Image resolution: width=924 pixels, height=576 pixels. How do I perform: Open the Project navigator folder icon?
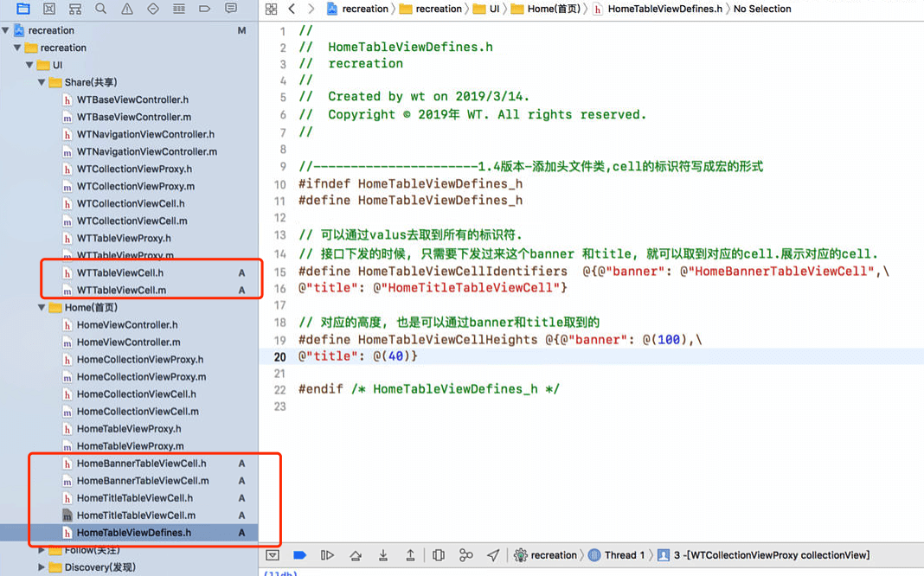point(23,9)
